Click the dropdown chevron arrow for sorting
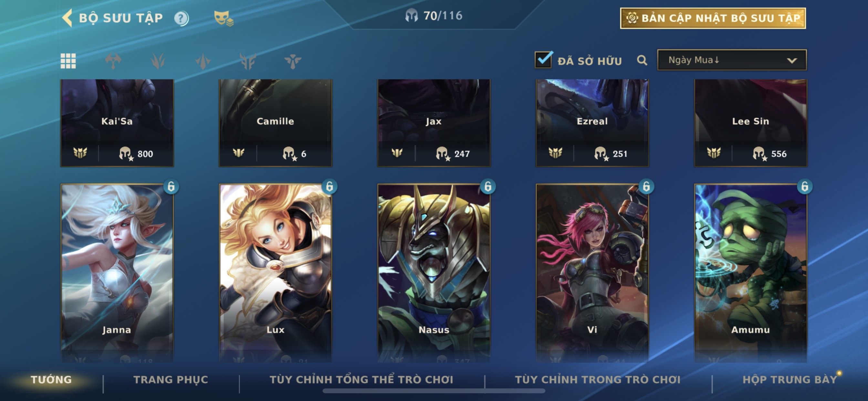868x401 pixels. (x=792, y=61)
